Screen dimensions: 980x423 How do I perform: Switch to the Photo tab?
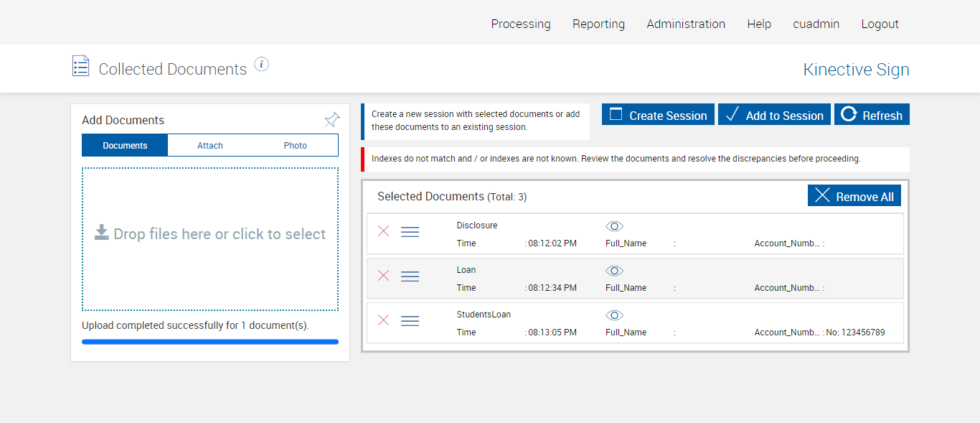(295, 146)
